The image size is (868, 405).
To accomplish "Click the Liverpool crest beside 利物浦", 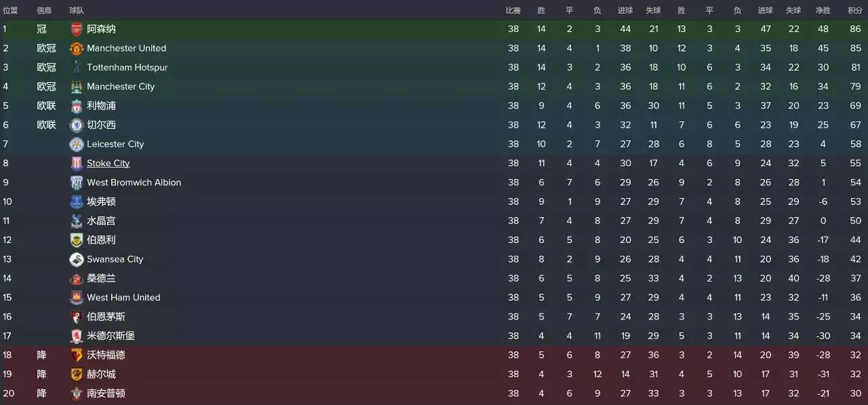I will click(x=77, y=106).
